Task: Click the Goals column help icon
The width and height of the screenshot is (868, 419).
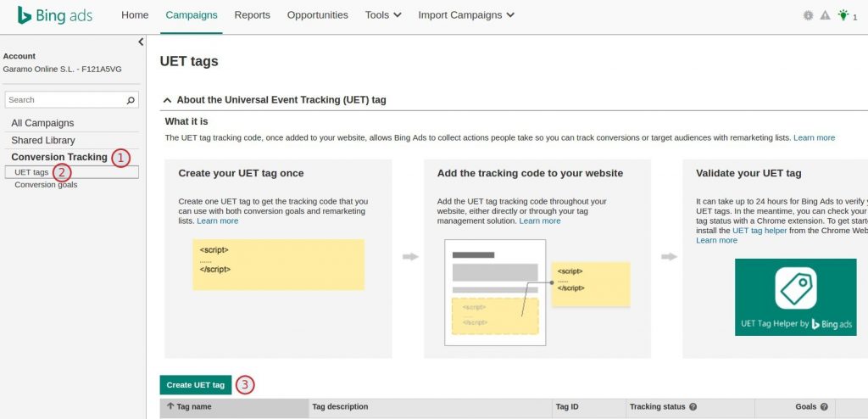Action: 823,407
